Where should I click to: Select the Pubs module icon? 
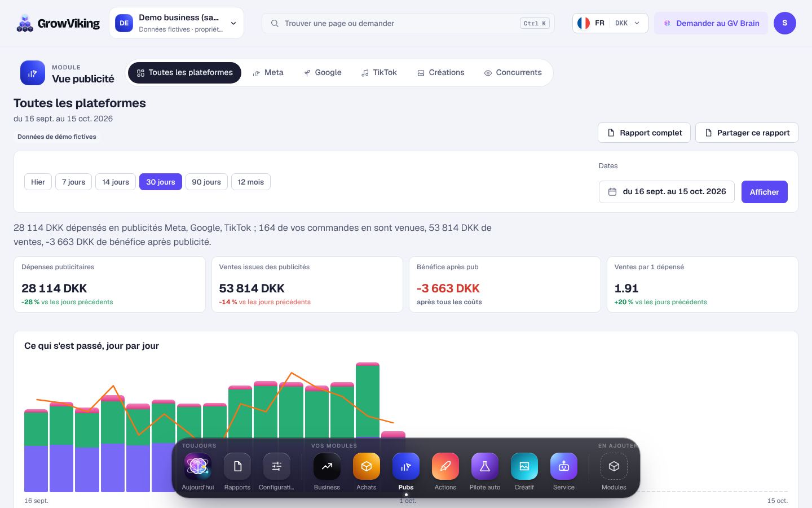pyautogui.click(x=406, y=466)
